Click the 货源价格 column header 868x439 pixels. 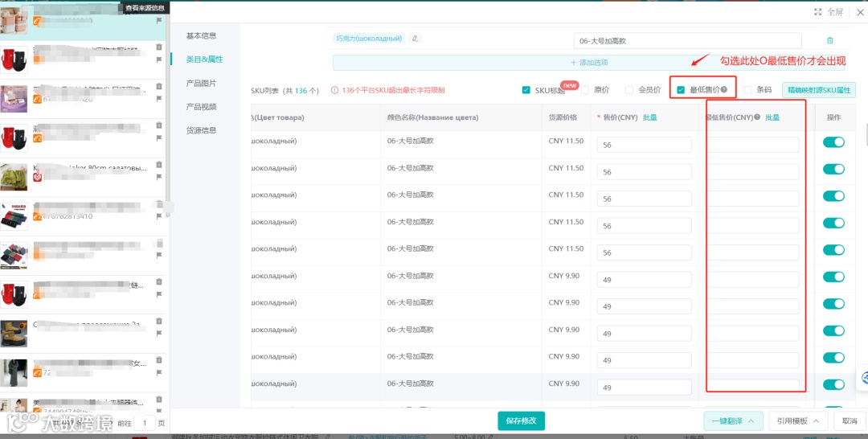563,117
